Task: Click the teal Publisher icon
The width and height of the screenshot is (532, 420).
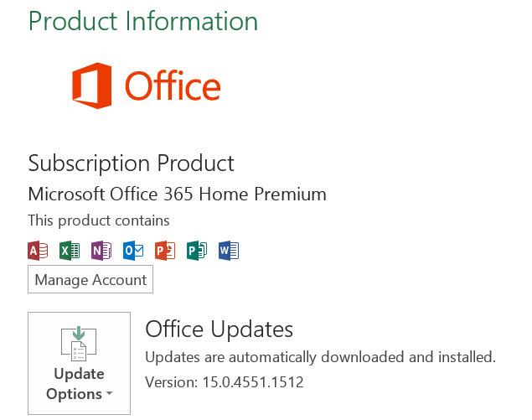Action: click(197, 251)
